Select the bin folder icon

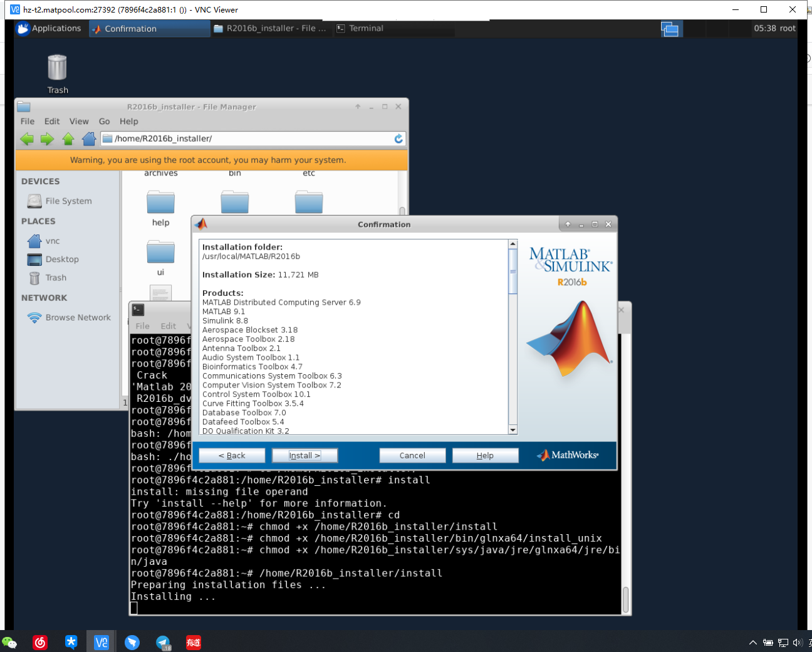235,203
